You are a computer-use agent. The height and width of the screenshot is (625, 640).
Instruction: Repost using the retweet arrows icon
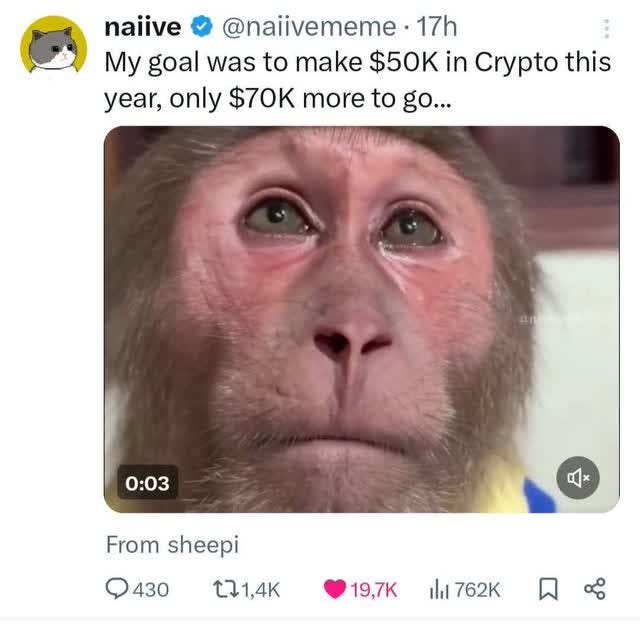tap(226, 589)
